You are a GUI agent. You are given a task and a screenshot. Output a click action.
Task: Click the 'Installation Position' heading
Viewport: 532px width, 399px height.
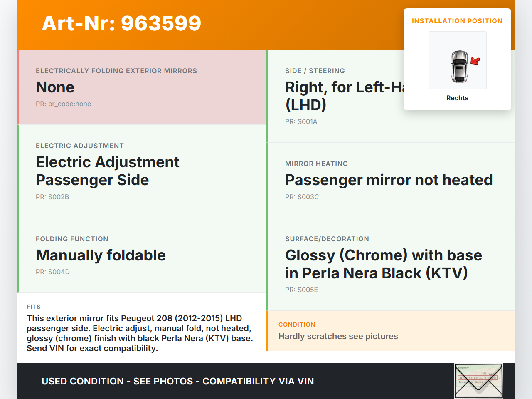coord(457,21)
